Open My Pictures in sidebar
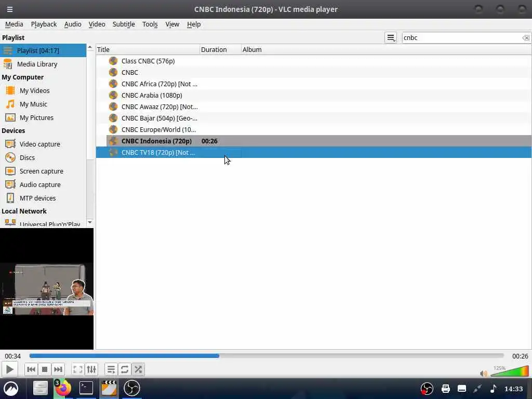Viewport: 532px width, 399px height. (x=43, y=118)
